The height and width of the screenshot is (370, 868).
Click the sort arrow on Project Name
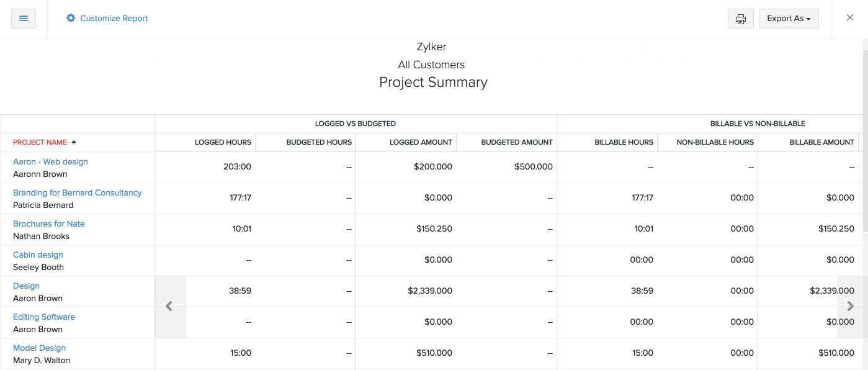point(73,142)
